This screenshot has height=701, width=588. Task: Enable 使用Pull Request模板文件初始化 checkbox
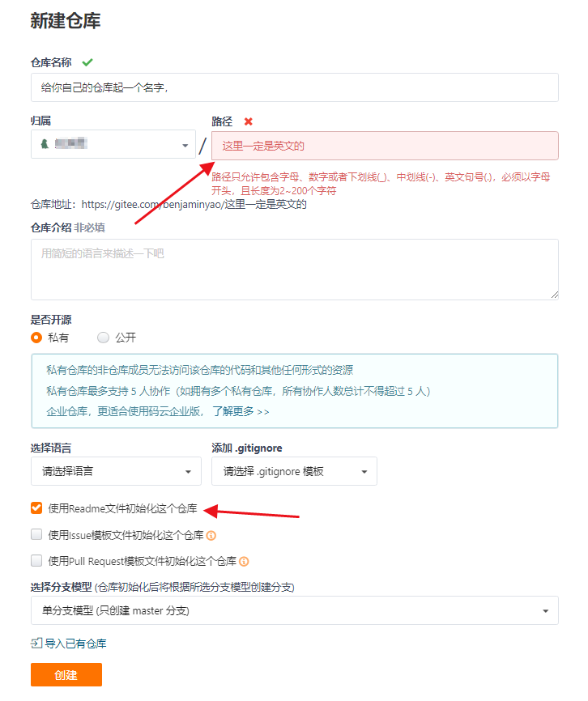pos(36,561)
